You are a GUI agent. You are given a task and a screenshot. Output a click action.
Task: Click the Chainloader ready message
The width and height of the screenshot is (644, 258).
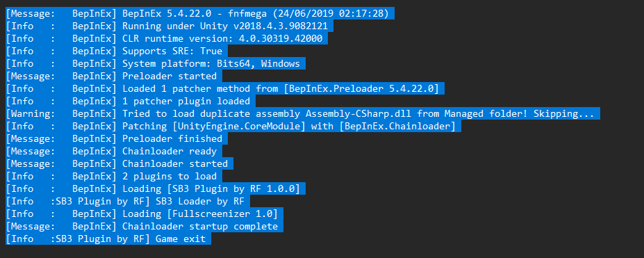pos(114,151)
